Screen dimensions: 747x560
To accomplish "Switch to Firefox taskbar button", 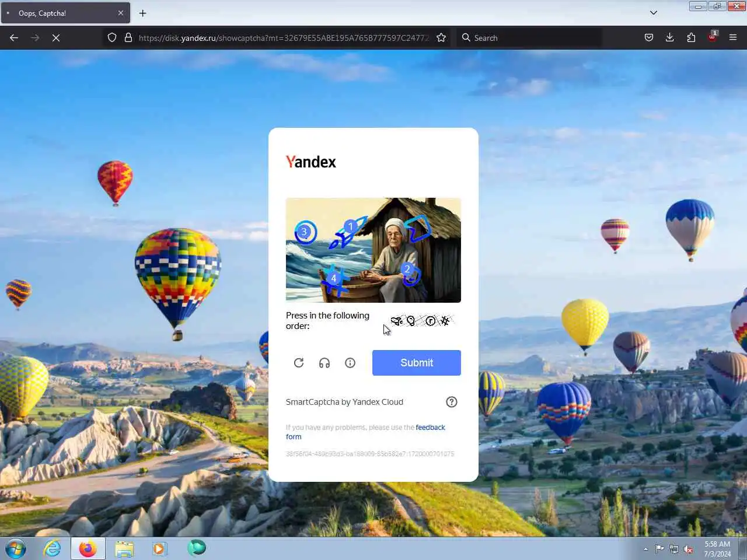I will (88, 548).
